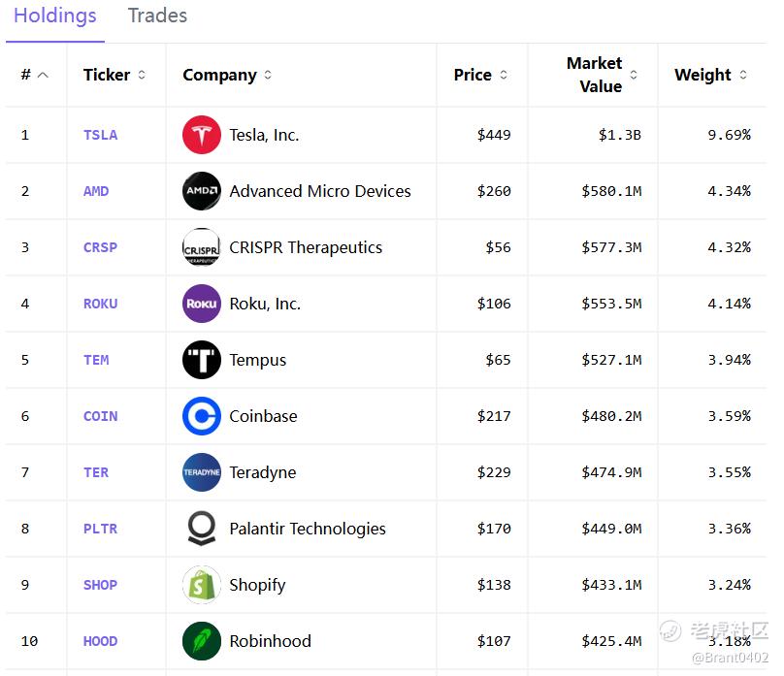Click the Tempus logo icon
The image size is (784, 676).
pos(202,360)
